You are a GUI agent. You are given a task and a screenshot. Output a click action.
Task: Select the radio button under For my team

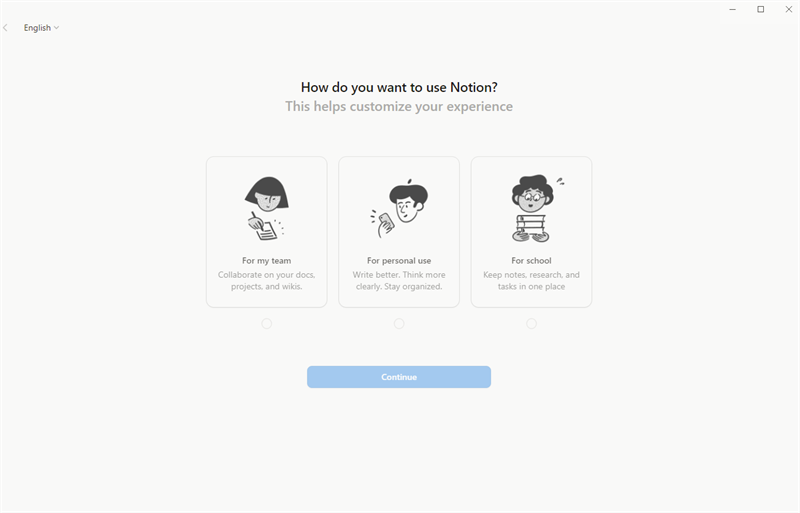click(x=266, y=324)
